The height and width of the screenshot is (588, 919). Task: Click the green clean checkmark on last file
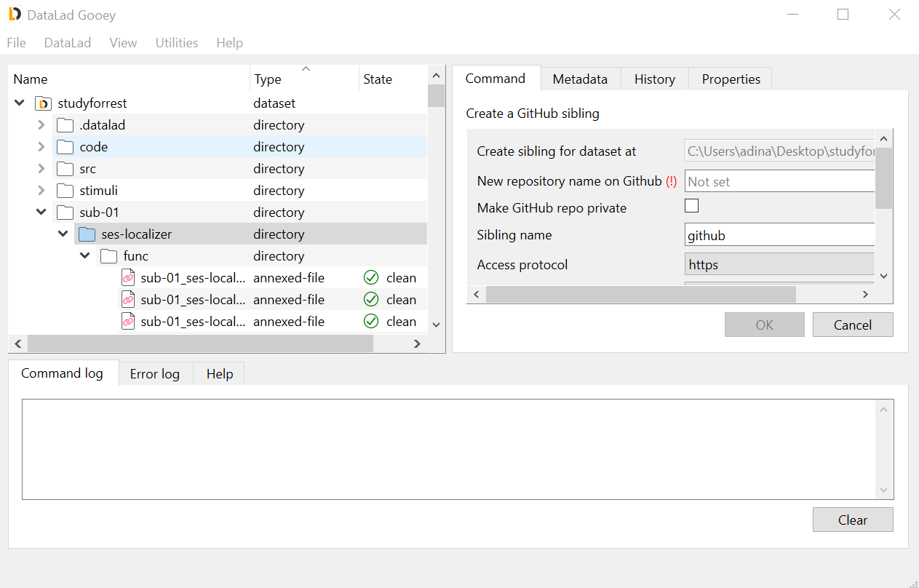pos(371,322)
